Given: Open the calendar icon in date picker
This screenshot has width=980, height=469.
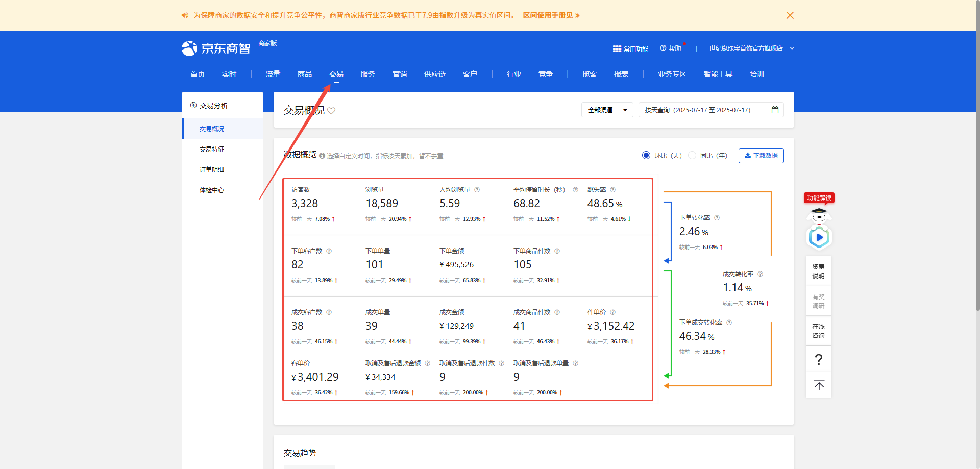Looking at the screenshot, I should [x=775, y=110].
